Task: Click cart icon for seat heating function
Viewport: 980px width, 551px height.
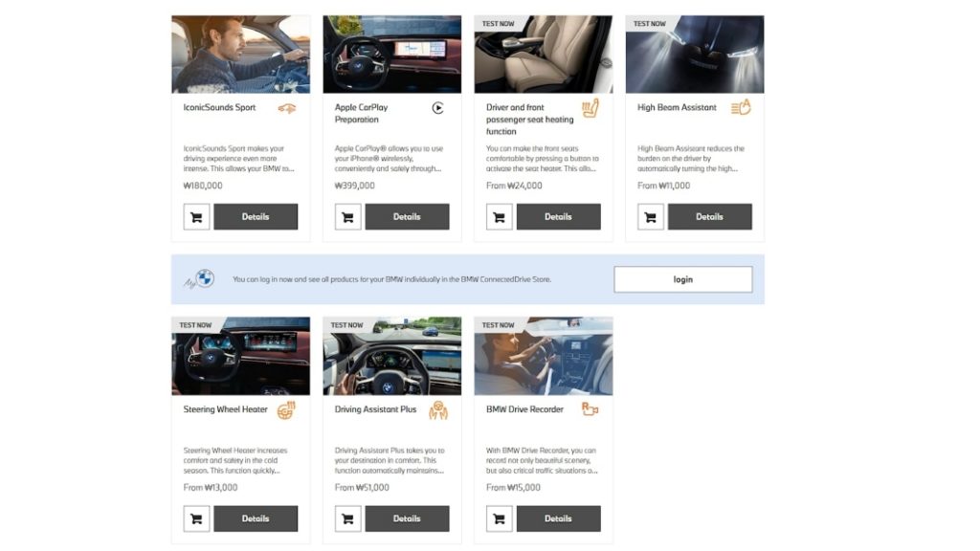Action: [499, 217]
